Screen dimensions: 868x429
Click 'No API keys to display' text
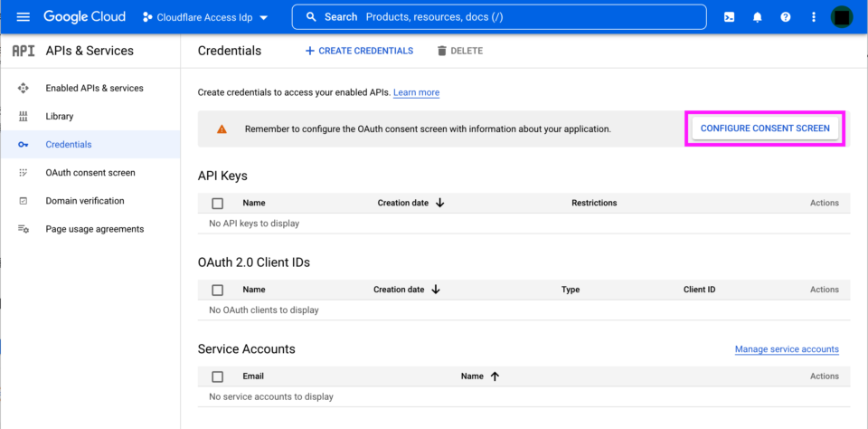pyautogui.click(x=254, y=224)
